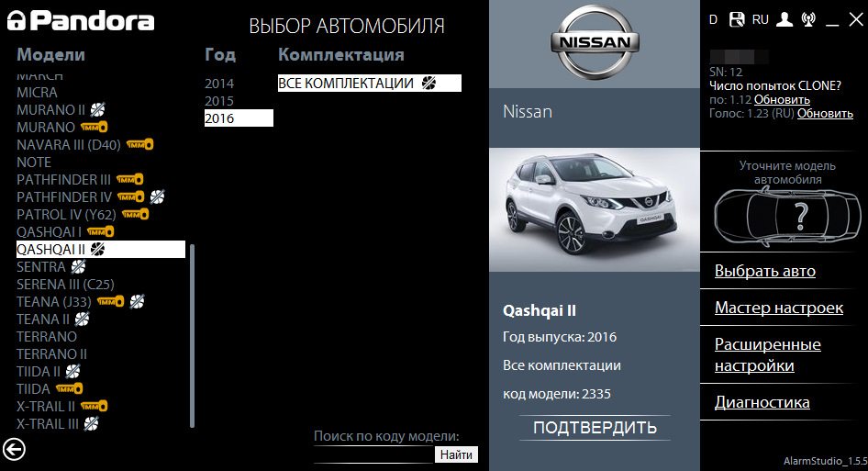Select the X-TRAIL III model name

click(48, 424)
